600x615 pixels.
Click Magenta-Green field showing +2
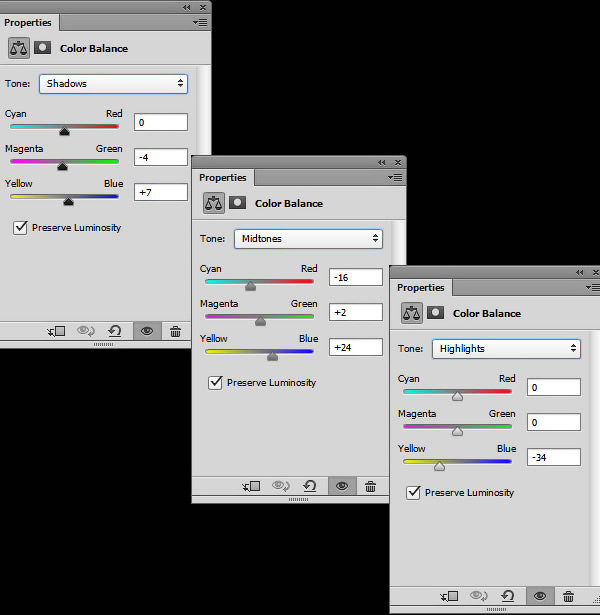356,312
